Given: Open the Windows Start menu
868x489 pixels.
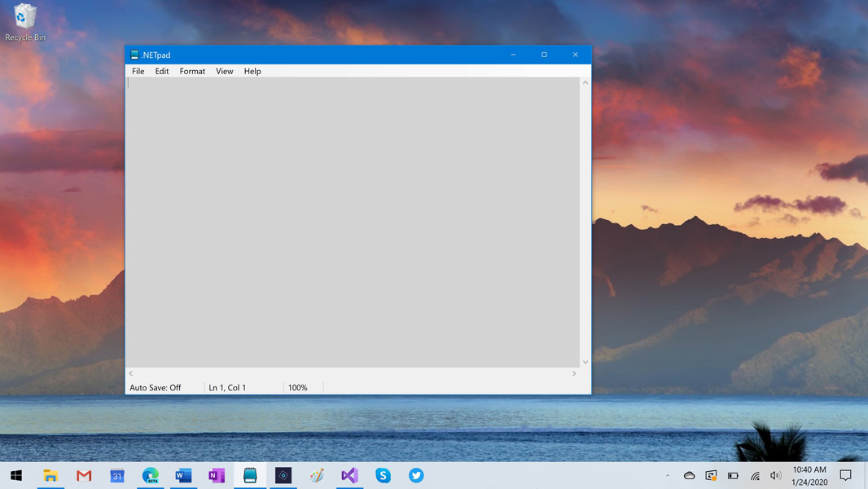Looking at the screenshot, I should pyautogui.click(x=16, y=475).
